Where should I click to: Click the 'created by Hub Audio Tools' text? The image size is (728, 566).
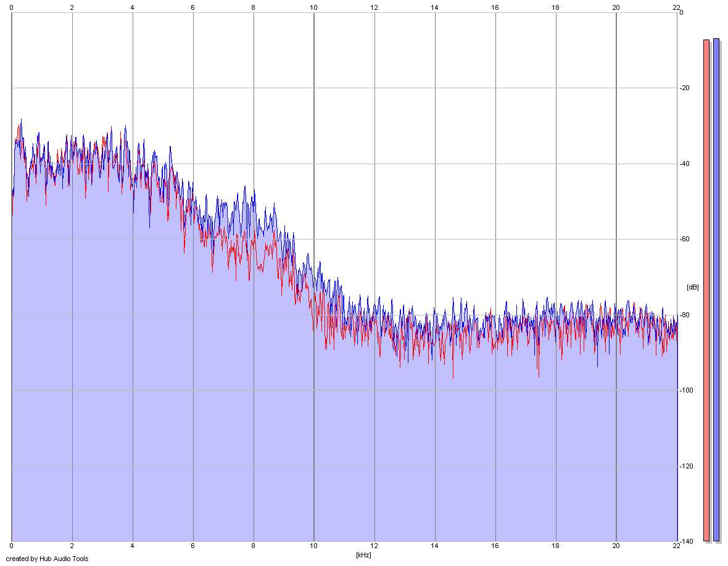point(47,559)
